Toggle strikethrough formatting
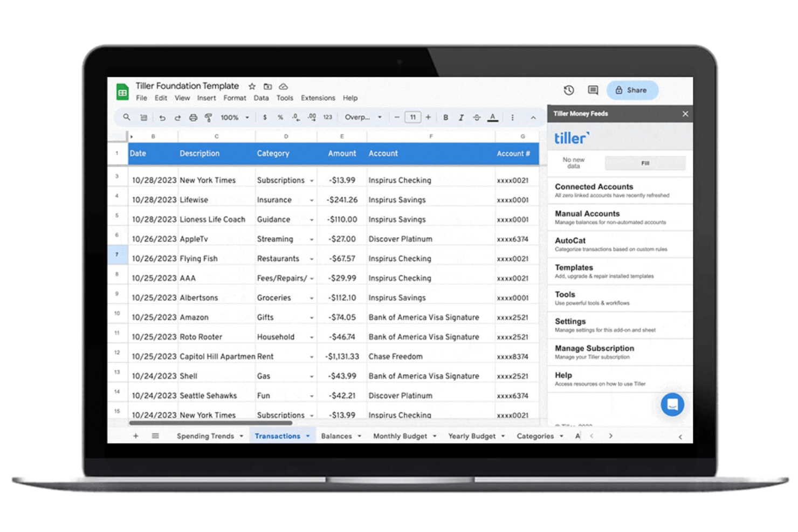This screenshot has height=532, width=798. [x=477, y=117]
